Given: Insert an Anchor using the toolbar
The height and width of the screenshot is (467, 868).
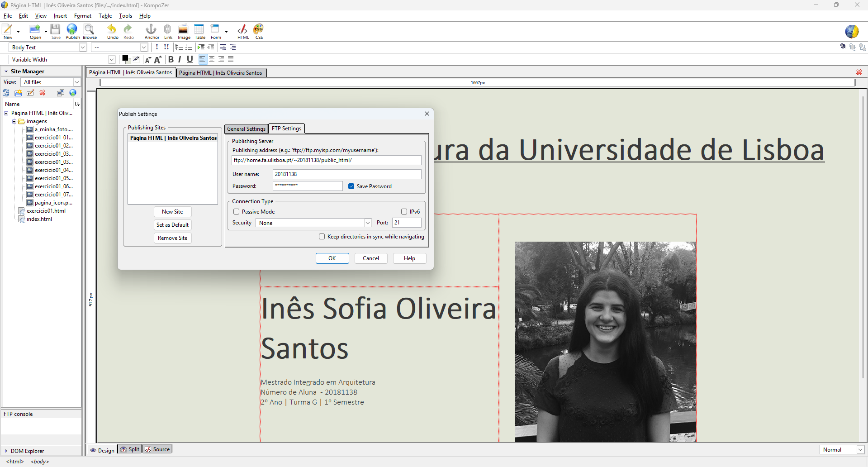Looking at the screenshot, I should click(151, 30).
